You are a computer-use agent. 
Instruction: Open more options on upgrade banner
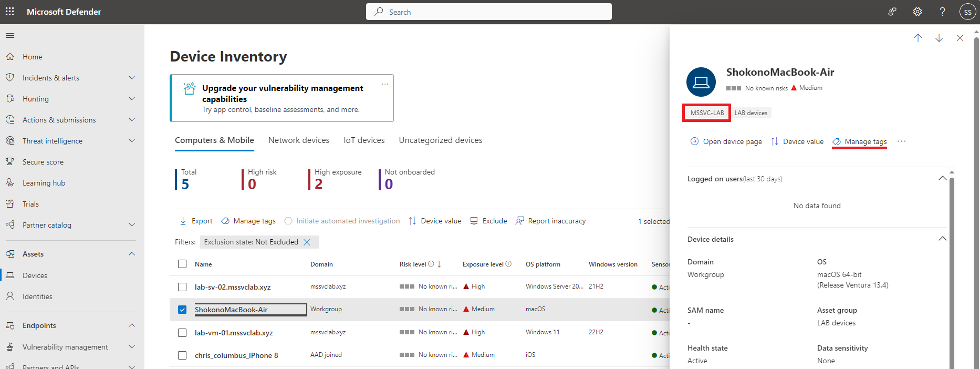click(385, 84)
